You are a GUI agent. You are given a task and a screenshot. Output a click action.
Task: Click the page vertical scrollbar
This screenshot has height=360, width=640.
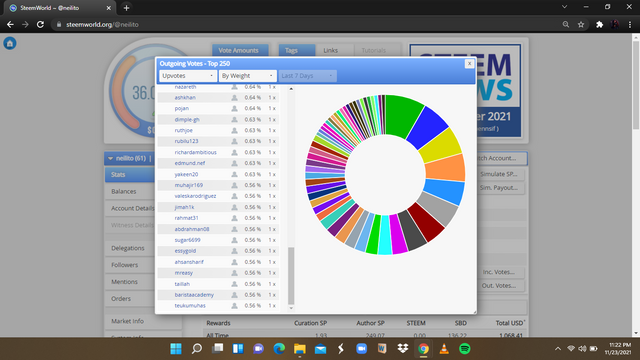[x=636, y=84]
